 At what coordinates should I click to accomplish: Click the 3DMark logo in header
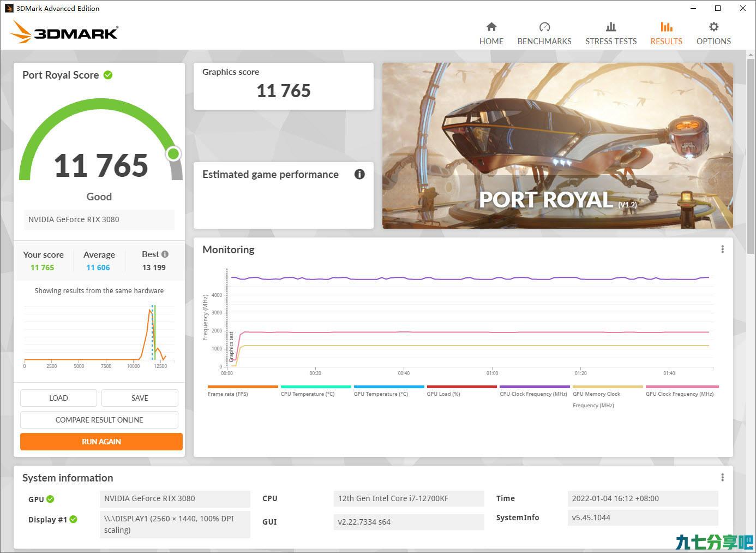[x=64, y=32]
